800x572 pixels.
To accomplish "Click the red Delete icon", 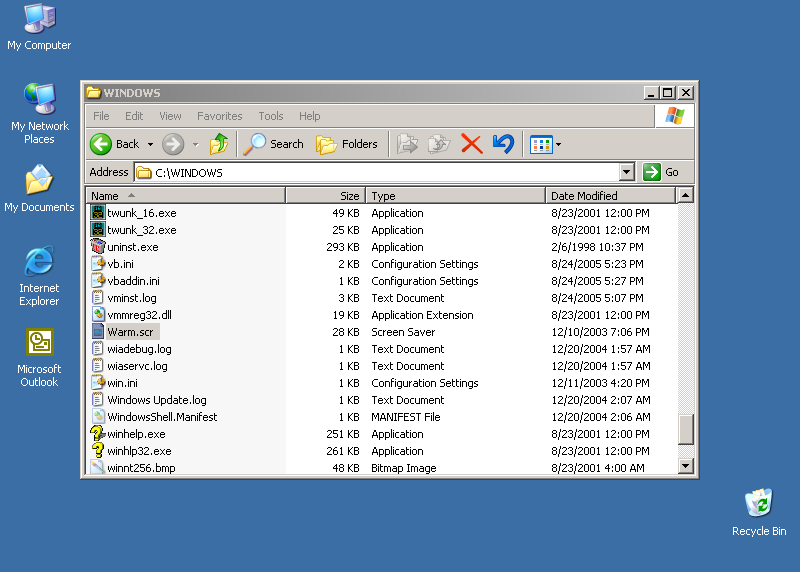I will (x=471, y=144).
